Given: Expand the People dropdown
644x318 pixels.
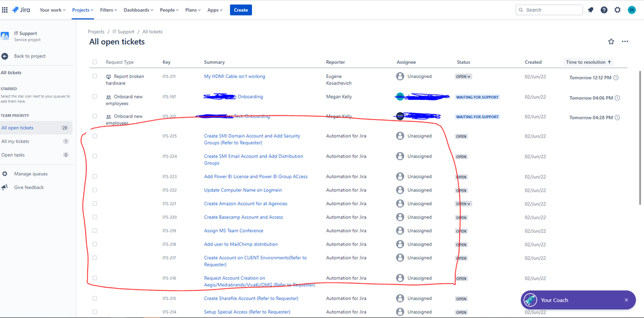Looking at the screenshot, I should (x=169, y=10).
